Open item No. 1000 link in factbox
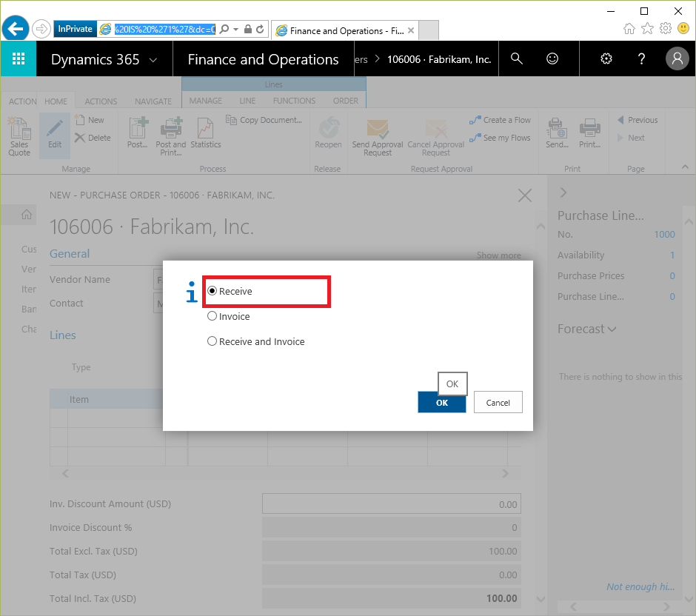This screenshot has width=696, height=616. [664, 234]
